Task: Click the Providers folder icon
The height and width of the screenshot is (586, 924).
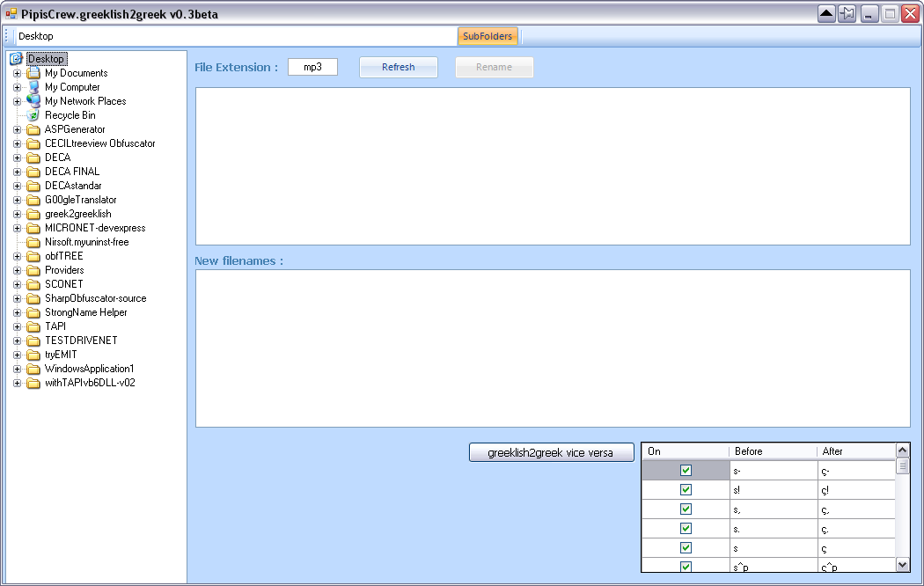Action: pyautogui.click(x=33, y=270)
